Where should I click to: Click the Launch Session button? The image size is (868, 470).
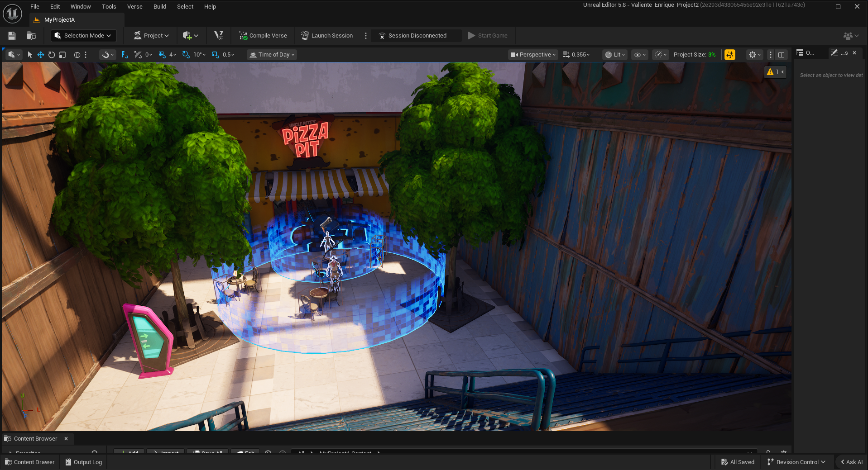327,36
